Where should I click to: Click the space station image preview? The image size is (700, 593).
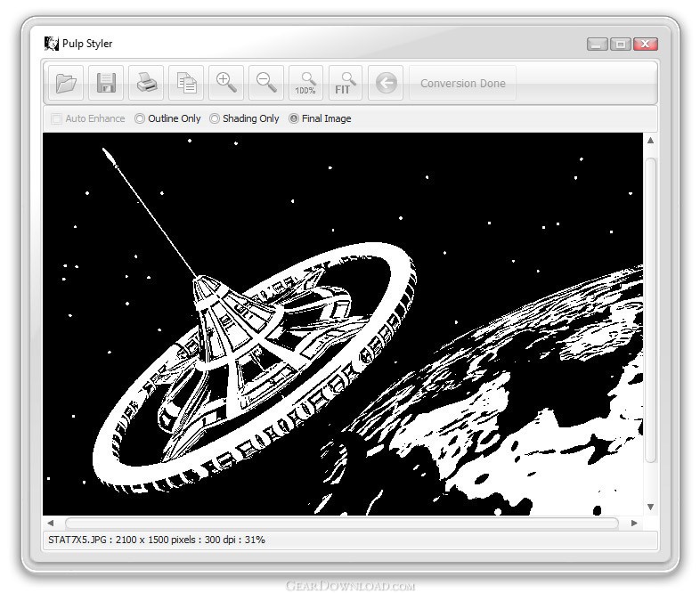[x=343, y=324]
